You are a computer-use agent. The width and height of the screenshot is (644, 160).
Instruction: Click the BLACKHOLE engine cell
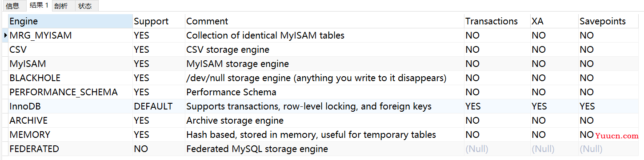(x=70, y=78)
